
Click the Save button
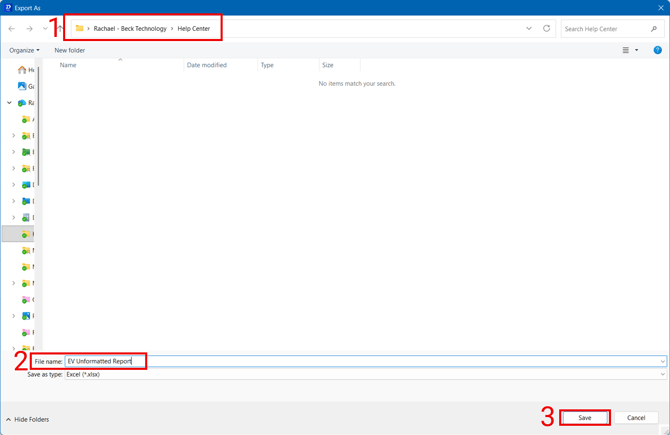(x=585, y=418)
